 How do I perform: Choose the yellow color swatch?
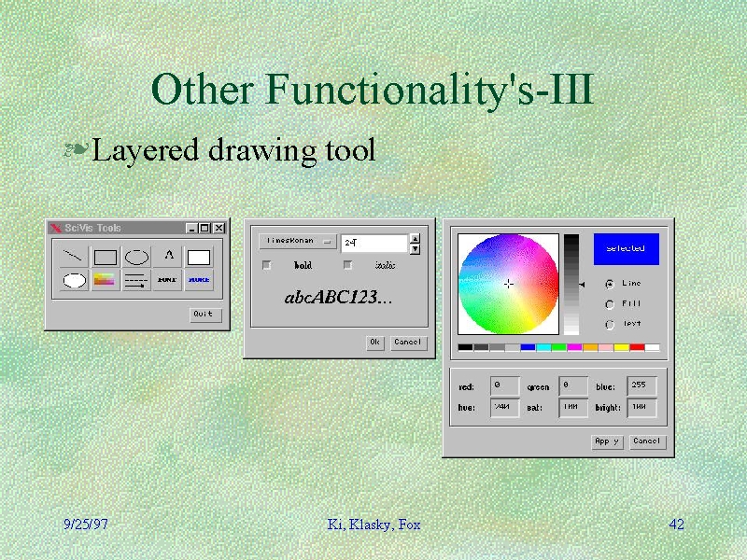(x=621, y=347)
